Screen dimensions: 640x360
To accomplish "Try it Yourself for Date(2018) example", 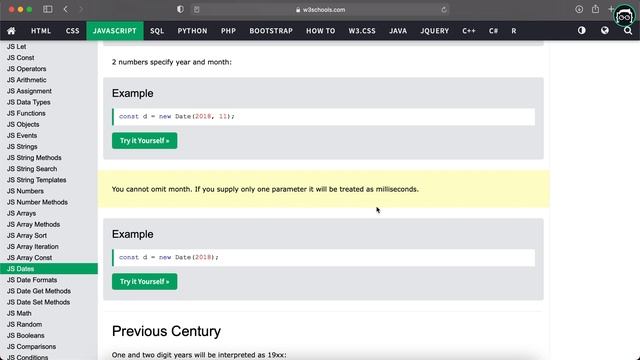I will tap(144, 282).
